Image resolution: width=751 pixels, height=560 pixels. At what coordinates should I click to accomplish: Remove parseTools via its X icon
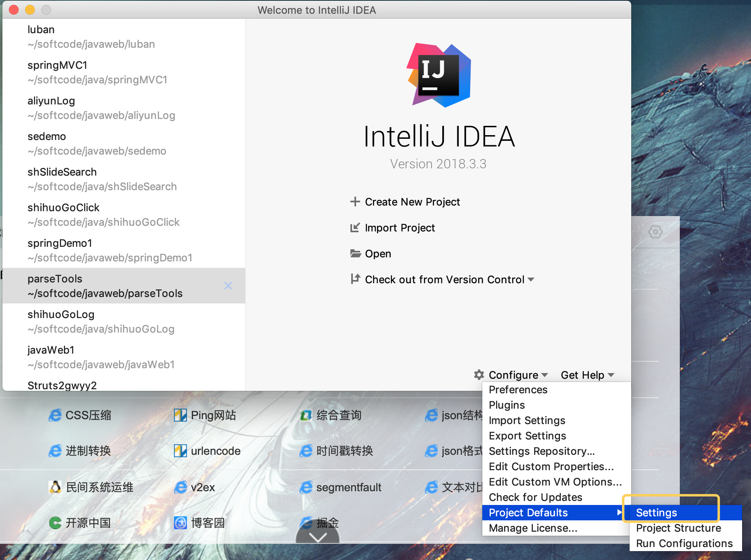tap(228, 286)
